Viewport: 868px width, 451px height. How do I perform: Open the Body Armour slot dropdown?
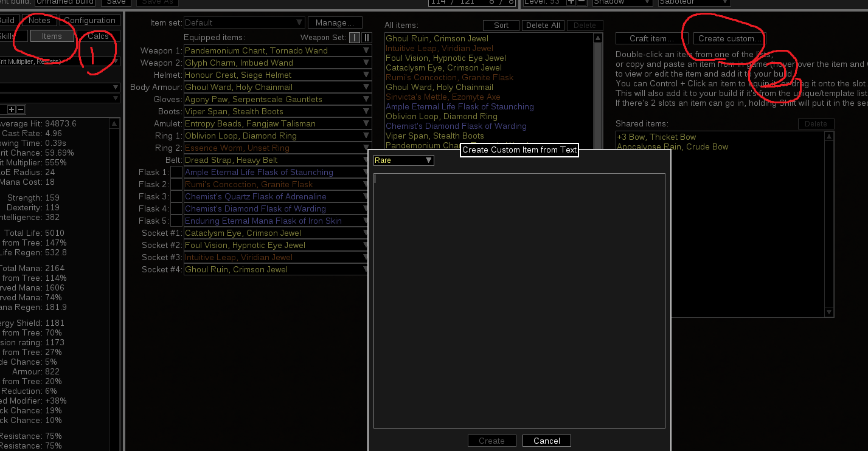(277, 87)
